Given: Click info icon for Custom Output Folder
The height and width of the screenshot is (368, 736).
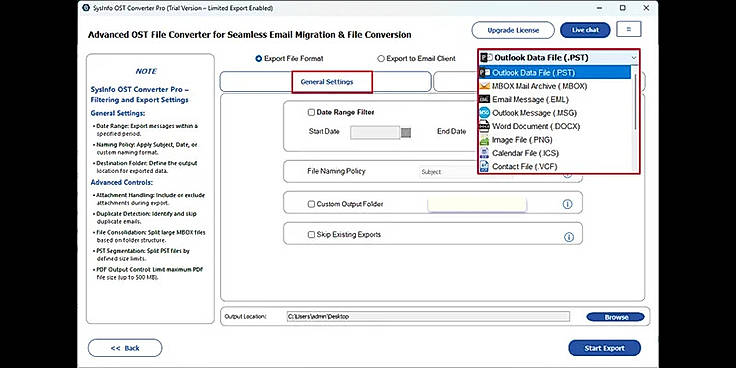Looking at the screenshot, I should pyautogui.click(x=567, y=204).
